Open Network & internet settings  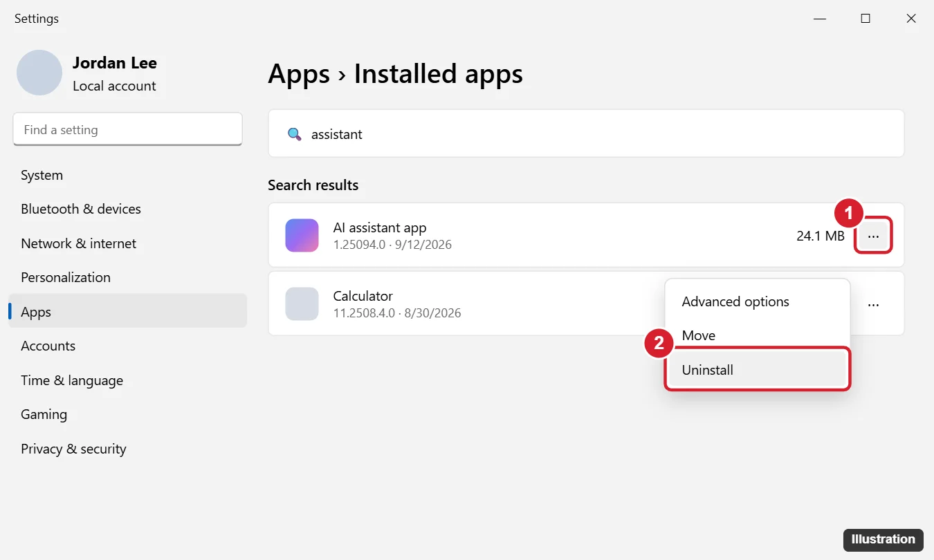tap(127, 243)
